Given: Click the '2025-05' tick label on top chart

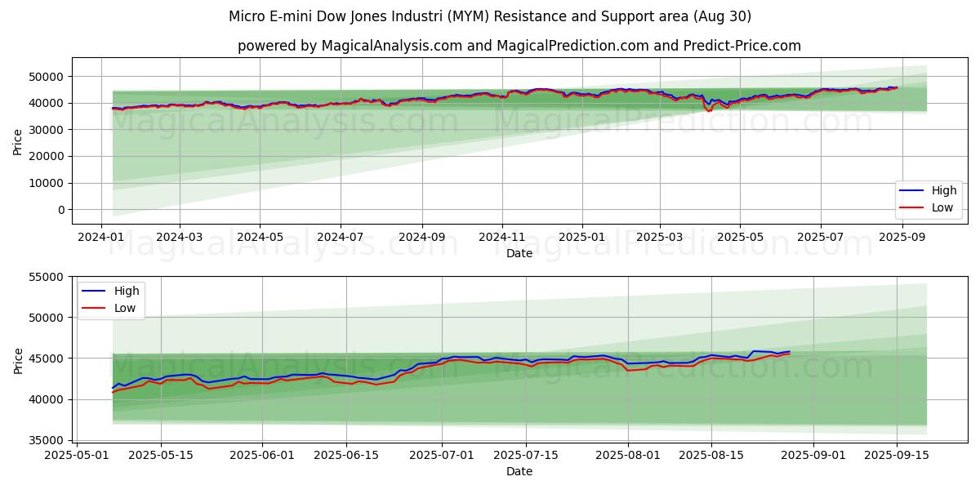Looking at the screenshot, I should (x=740, y=237).
